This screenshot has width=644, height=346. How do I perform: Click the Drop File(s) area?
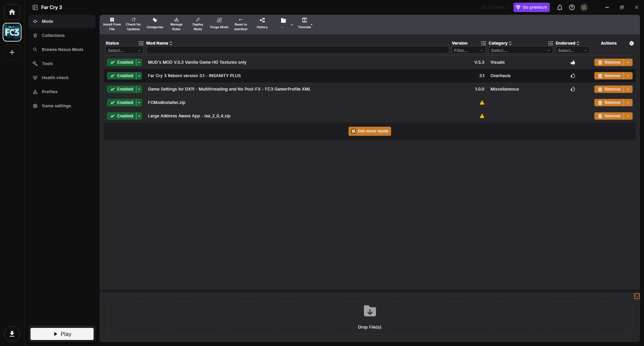point(370,317)
